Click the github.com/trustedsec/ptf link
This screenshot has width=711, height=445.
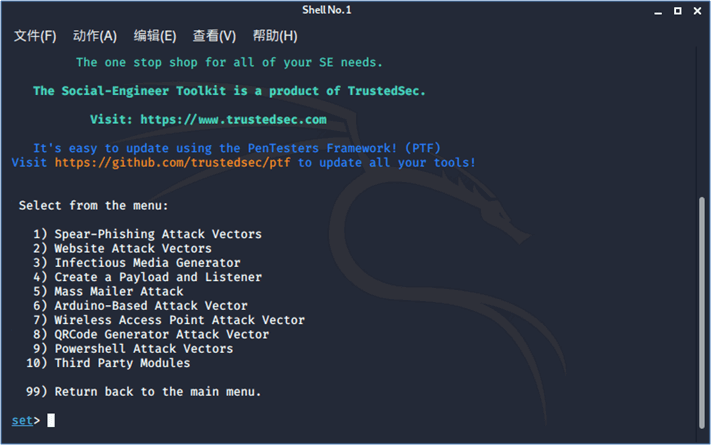[x=173, y=162]
